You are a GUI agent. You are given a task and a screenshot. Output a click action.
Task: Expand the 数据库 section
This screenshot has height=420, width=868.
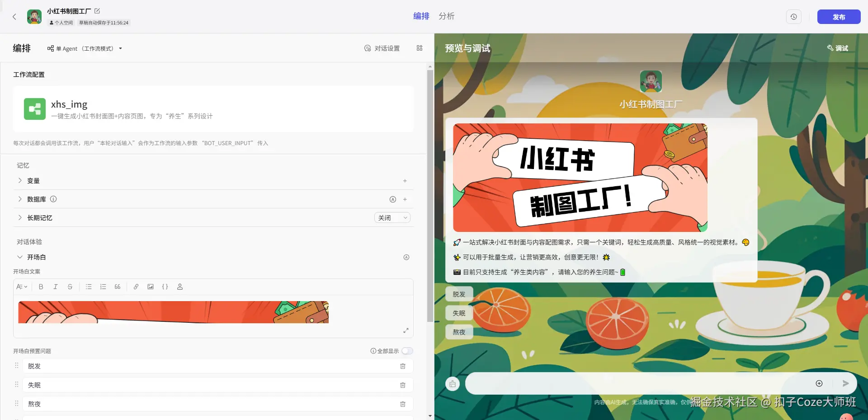(x=20, y=199)
